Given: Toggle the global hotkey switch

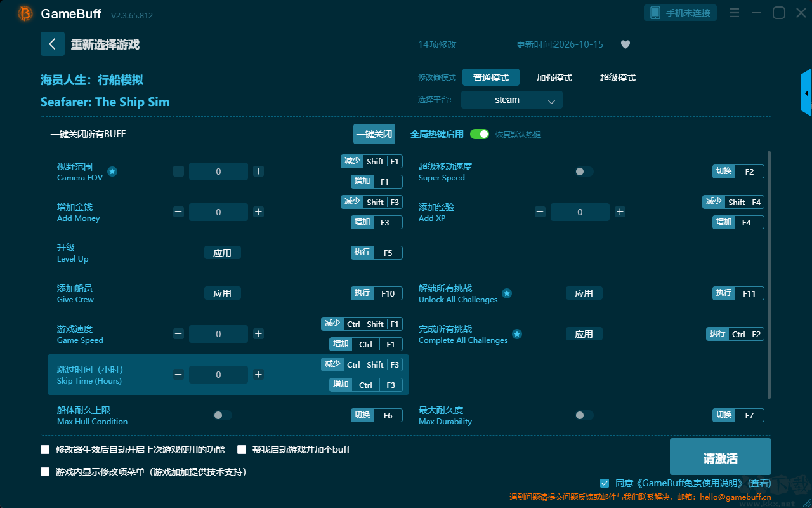Looking at the screenshot, I should [x=480, y=134].
